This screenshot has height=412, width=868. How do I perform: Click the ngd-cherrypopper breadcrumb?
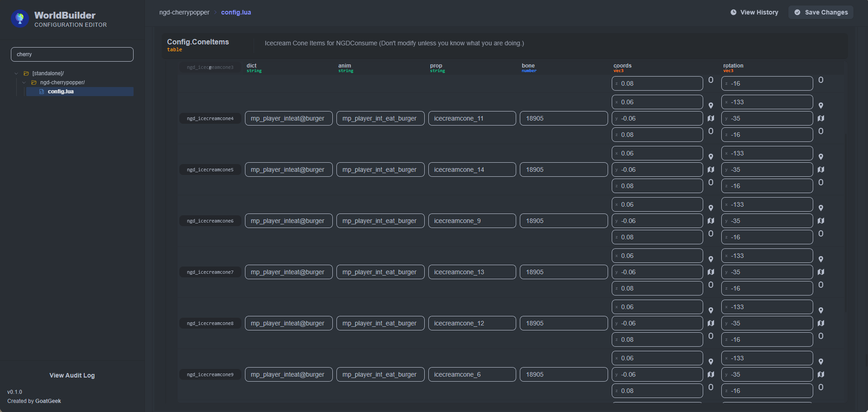point(184,12)
